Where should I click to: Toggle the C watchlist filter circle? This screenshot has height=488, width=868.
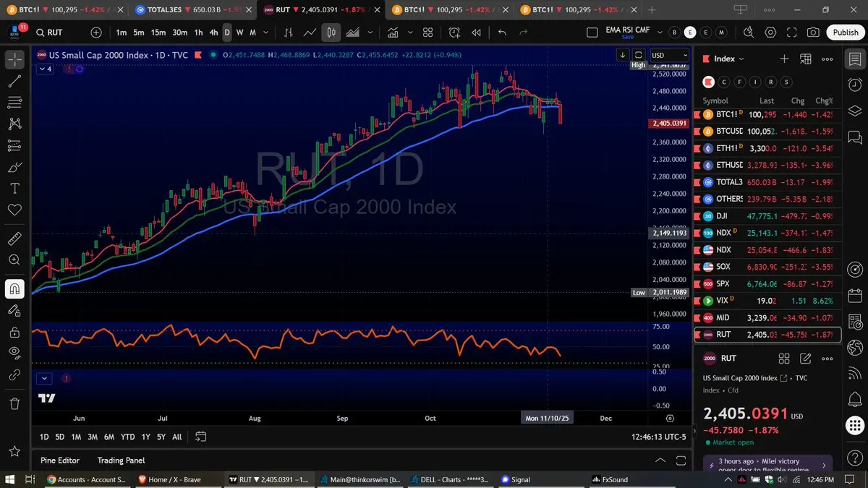click(x=724, y=82)
